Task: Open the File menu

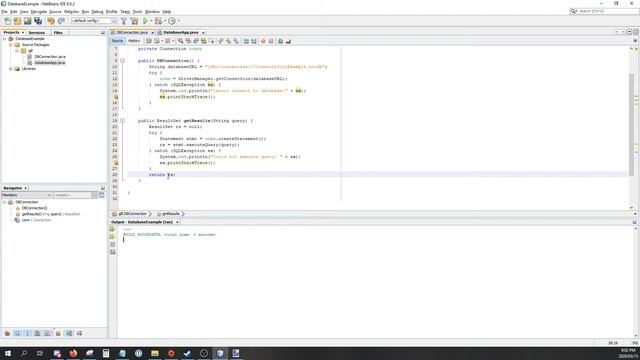Action: [x=4, y=12]
